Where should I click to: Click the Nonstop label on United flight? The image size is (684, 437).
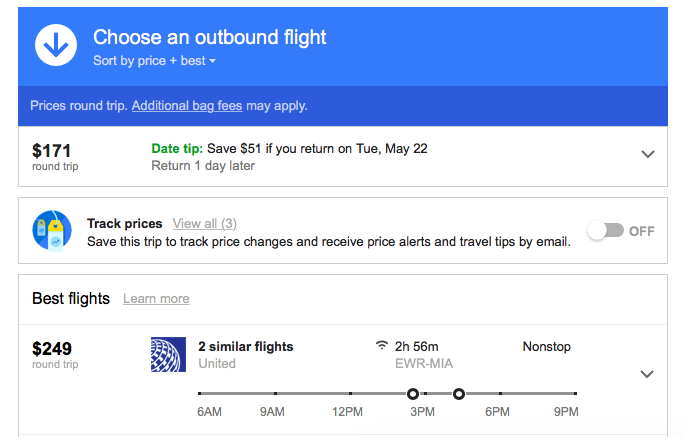tap(547, 347)
